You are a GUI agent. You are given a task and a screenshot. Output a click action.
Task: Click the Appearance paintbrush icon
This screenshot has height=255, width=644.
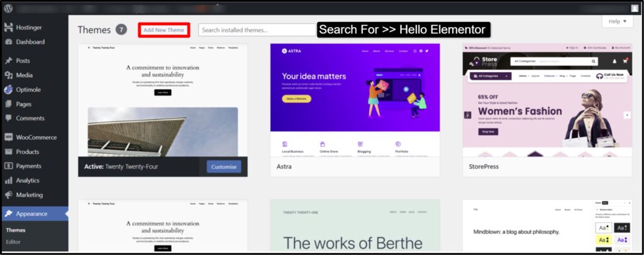[8, 214]
